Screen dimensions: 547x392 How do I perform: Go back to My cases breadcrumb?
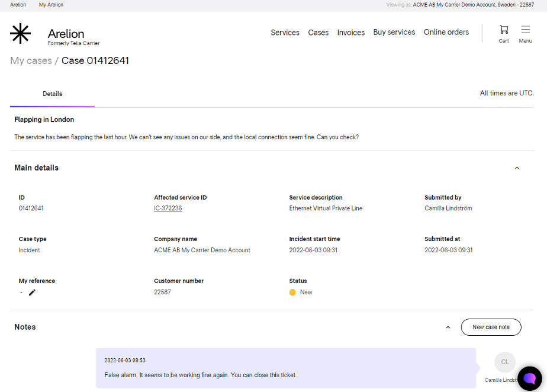point(31,61)
